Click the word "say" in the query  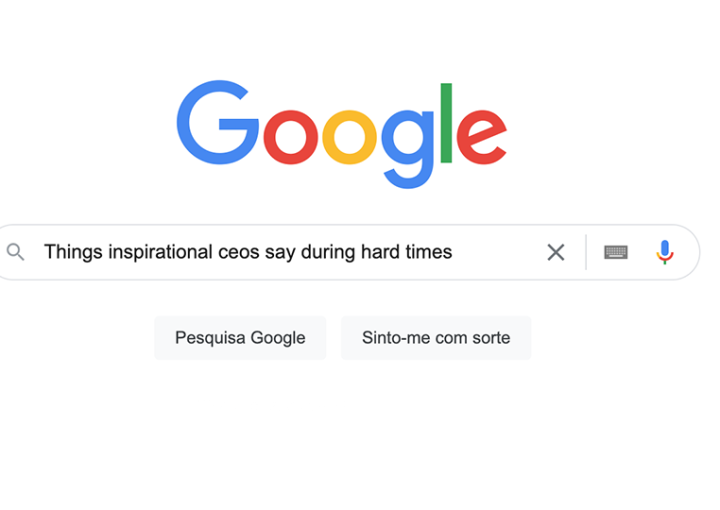click(281, 252)
